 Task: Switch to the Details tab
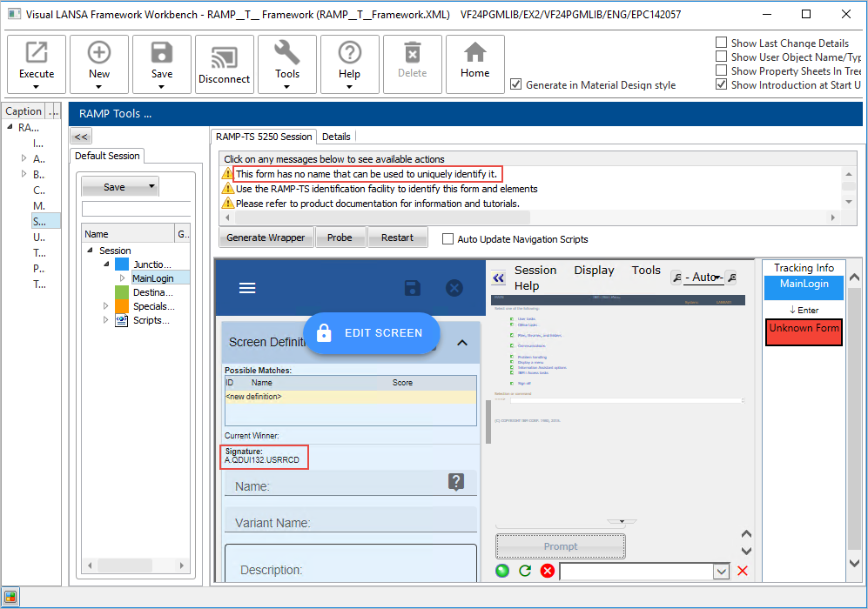[336, 137]
